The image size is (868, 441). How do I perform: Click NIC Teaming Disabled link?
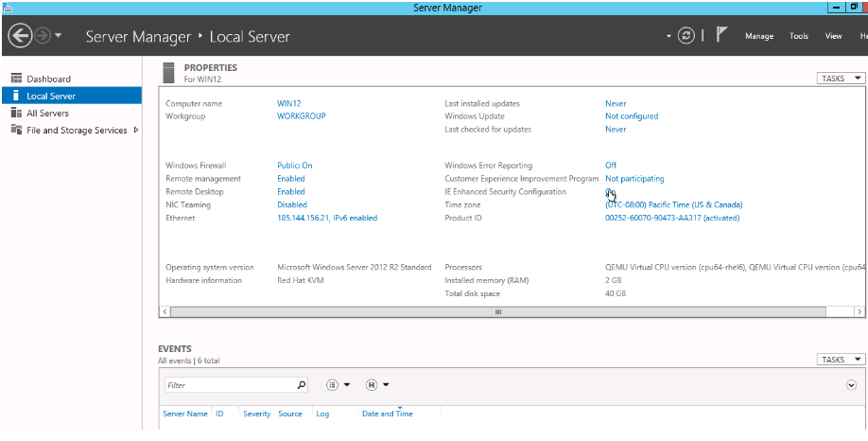292,204
